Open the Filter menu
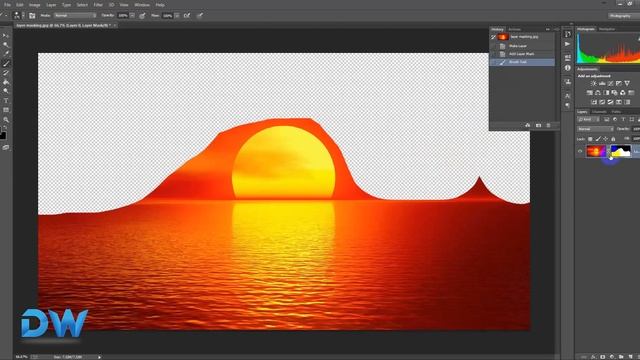The width and height of the screenshot is (640, 360). pos(98,5)
